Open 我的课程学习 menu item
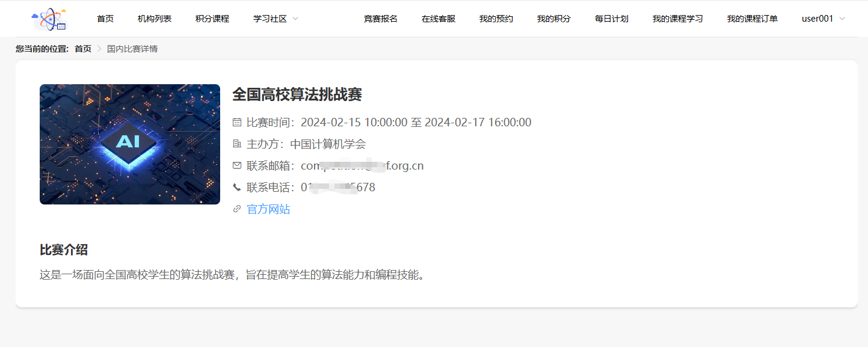The height and width of the screenshot is (347, 868). click(x=678, y=19)
